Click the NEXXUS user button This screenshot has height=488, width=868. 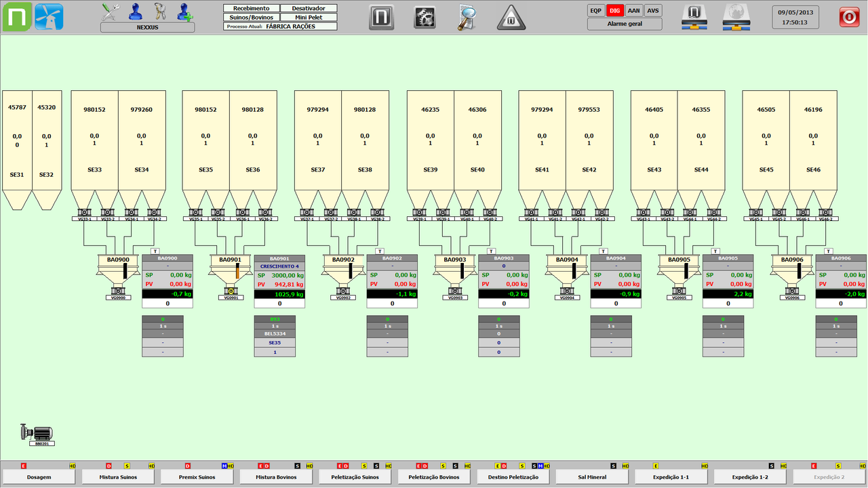pos(147,28)
